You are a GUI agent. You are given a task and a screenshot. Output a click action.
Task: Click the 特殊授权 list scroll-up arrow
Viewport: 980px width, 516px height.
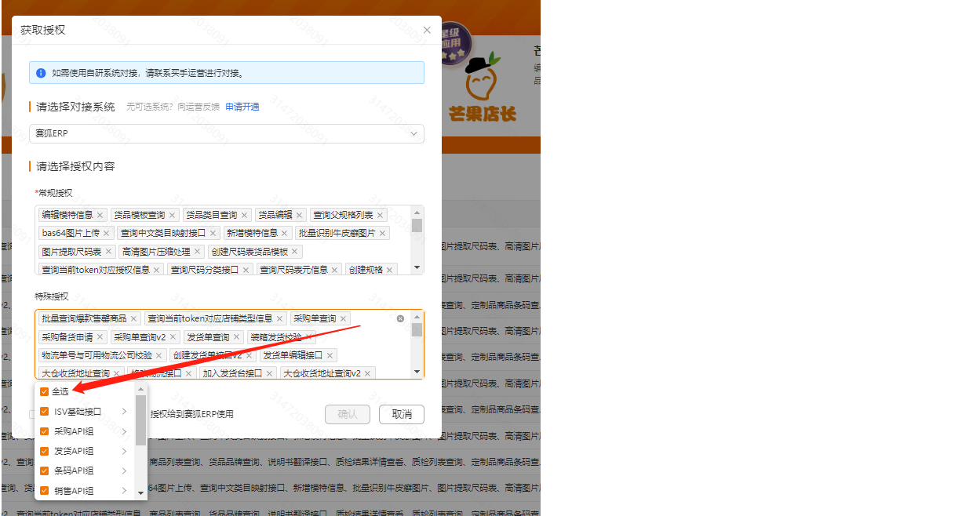417,316
